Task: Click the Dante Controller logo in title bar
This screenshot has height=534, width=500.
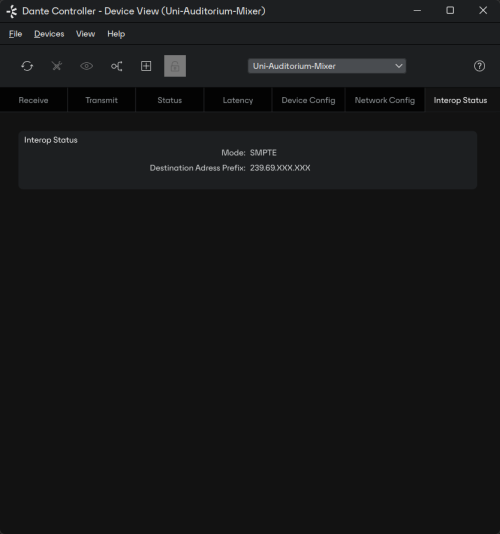Action: coord(12,11)
